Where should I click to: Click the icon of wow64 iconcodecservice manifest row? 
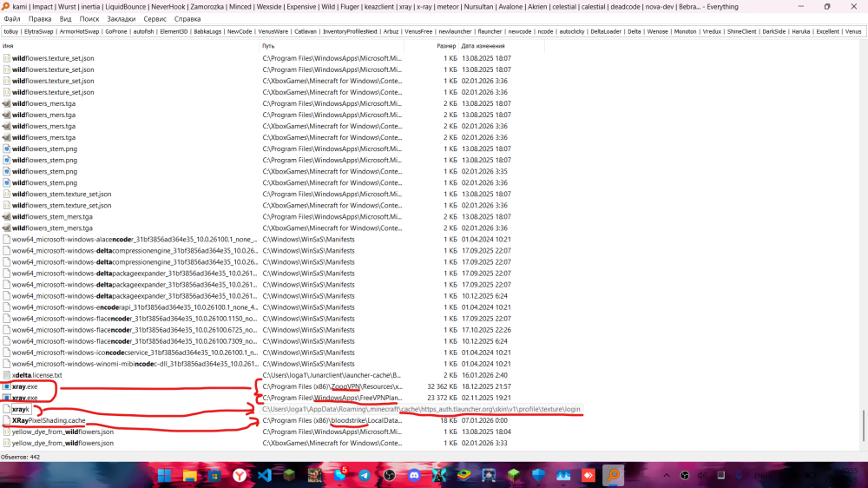pyautogui.click(x=7, y=353)
